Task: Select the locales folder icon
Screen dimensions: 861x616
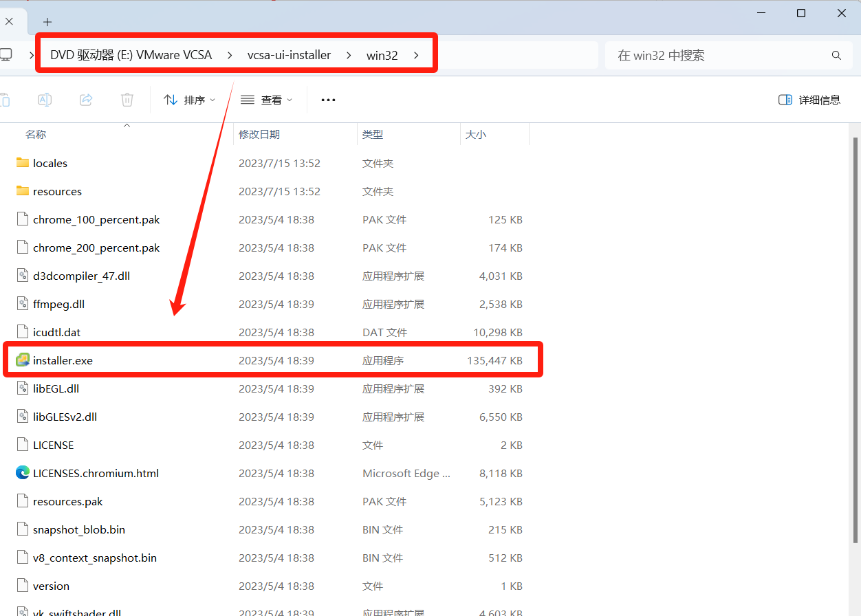Action: (23, 163)
